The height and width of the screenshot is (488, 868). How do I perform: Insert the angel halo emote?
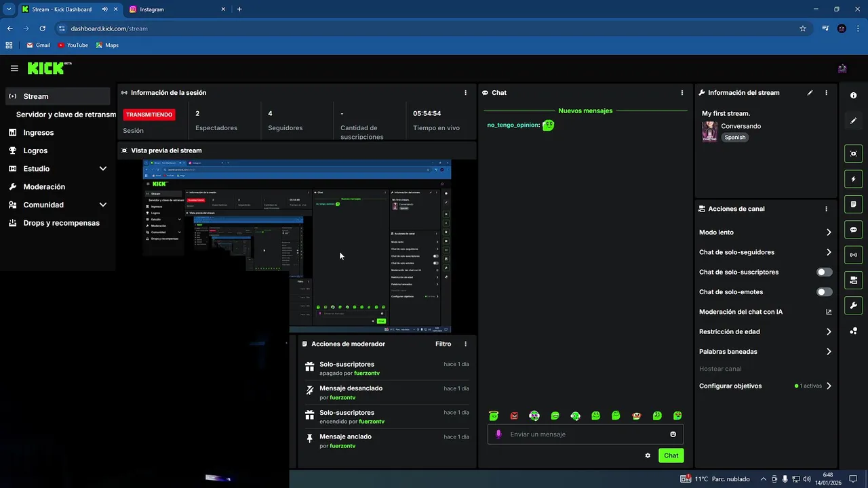(494, 415)
